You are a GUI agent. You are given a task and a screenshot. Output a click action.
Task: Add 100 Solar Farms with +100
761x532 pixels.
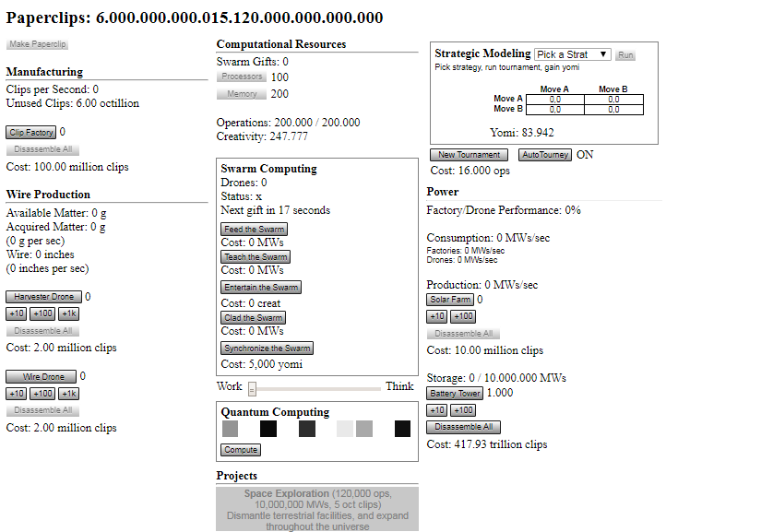463,316
